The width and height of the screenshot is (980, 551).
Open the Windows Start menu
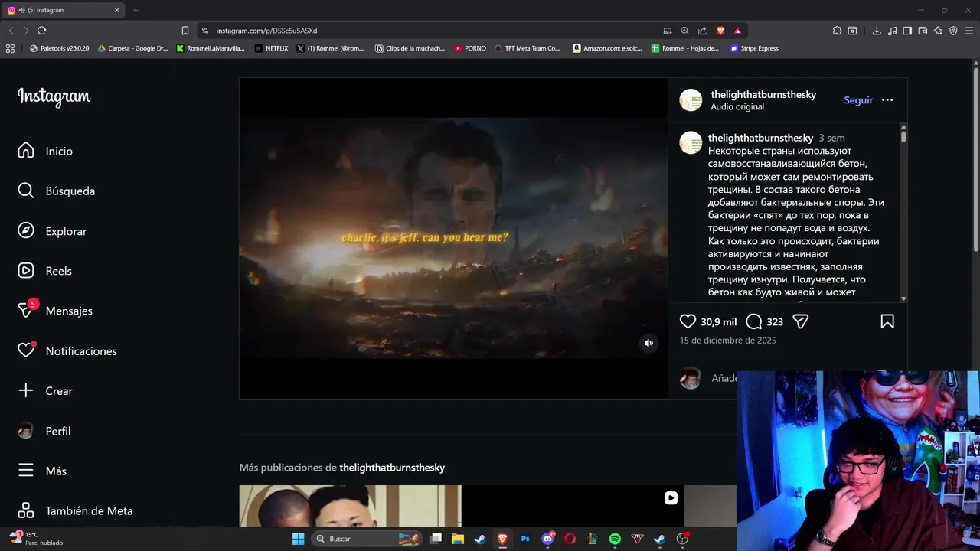(298, 539)
